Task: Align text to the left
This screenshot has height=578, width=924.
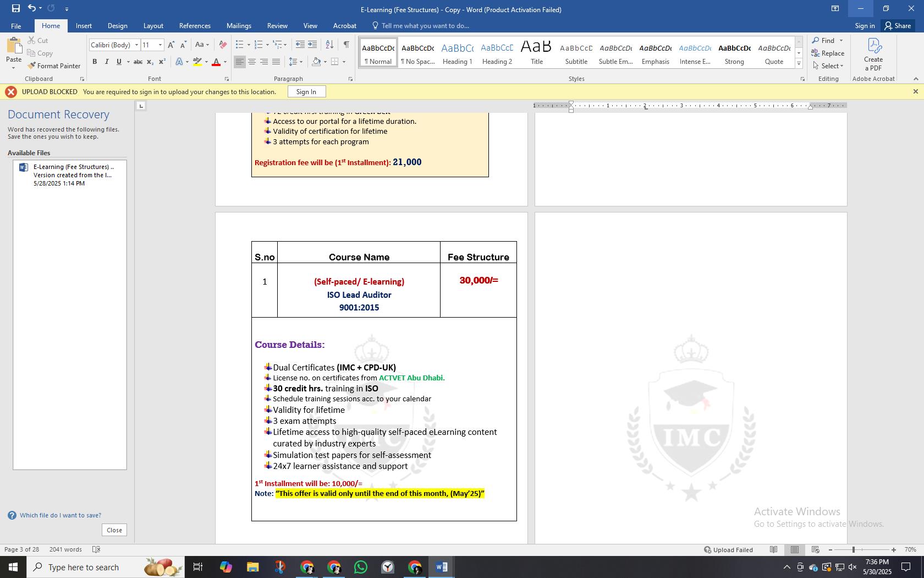Action: click(x=239, y=62)
